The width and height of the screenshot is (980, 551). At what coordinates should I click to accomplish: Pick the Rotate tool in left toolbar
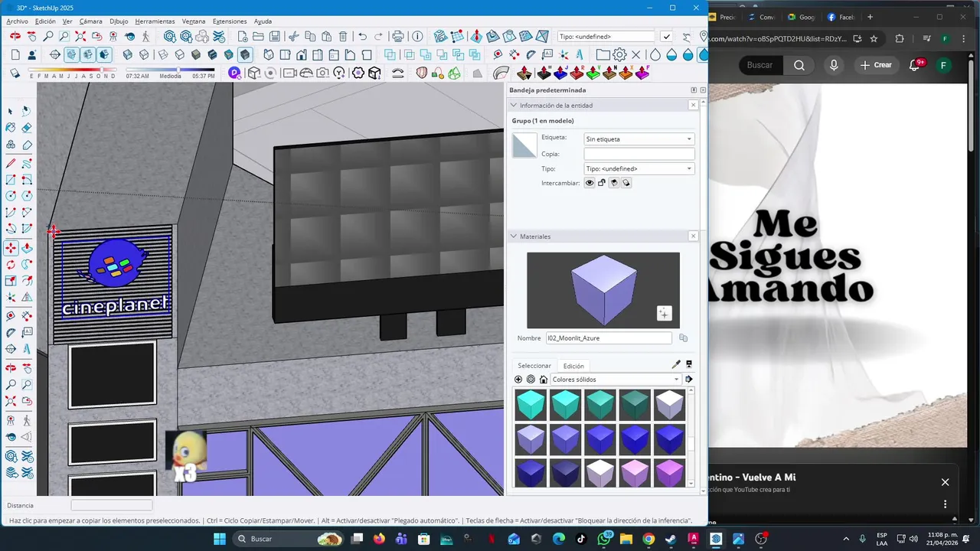11,265
